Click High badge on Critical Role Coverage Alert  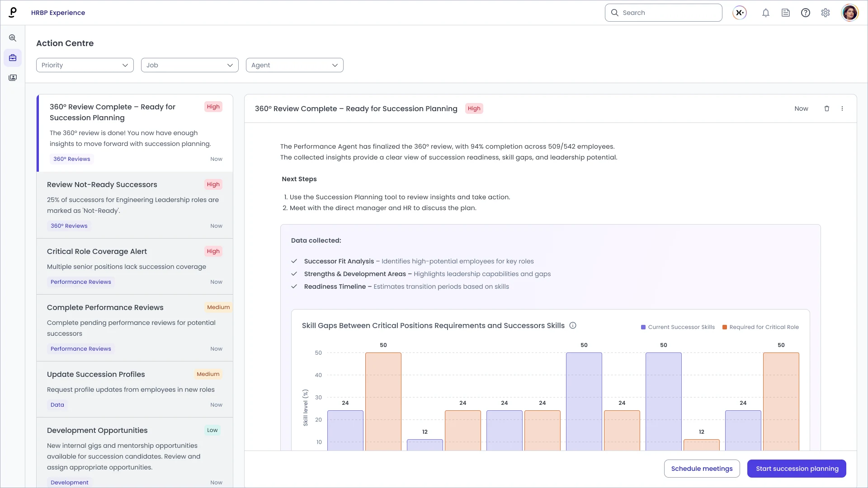(213, 251)
